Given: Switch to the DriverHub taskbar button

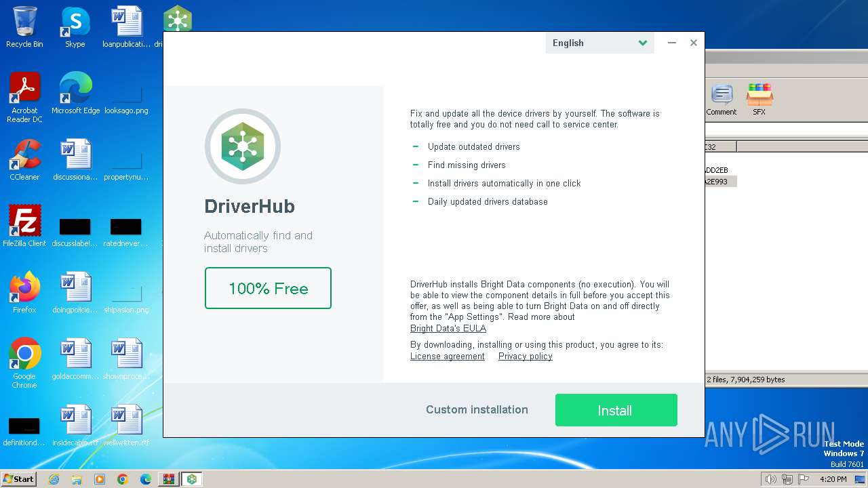Looking at the screenshot, I should click(x=192, y=479).
